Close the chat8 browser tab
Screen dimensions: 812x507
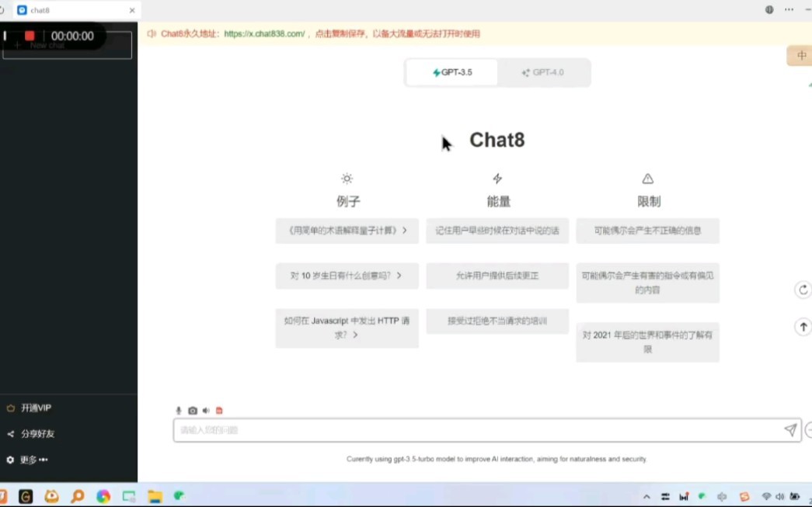point(132,10)
